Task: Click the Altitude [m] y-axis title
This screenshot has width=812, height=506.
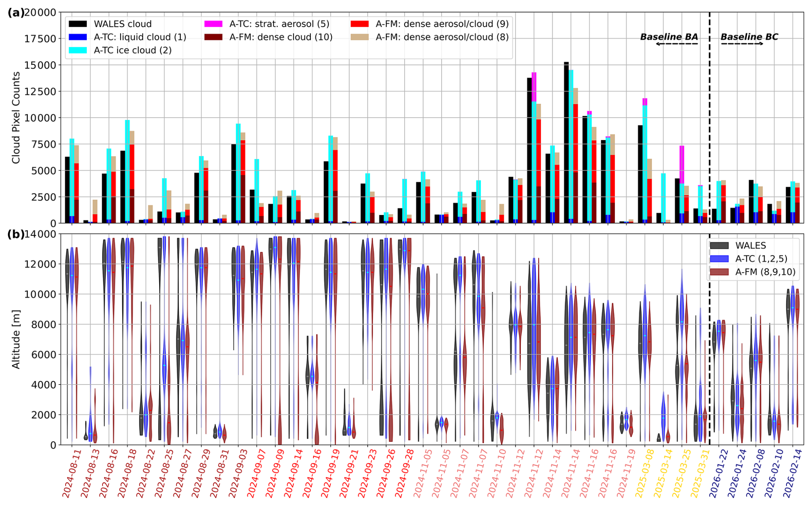Action: pyautogui.click(x=16, y=339)
